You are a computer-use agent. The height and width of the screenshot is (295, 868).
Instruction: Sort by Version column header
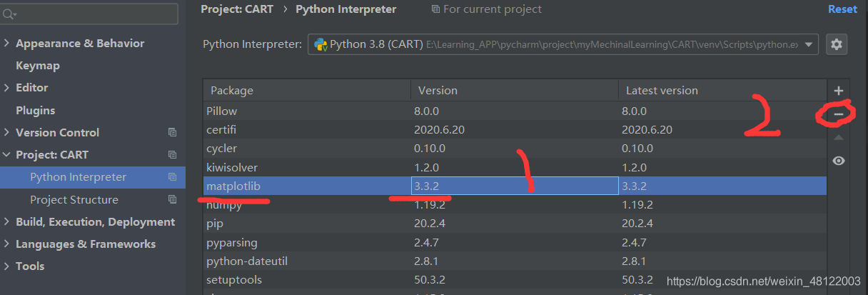pos(515,91)
